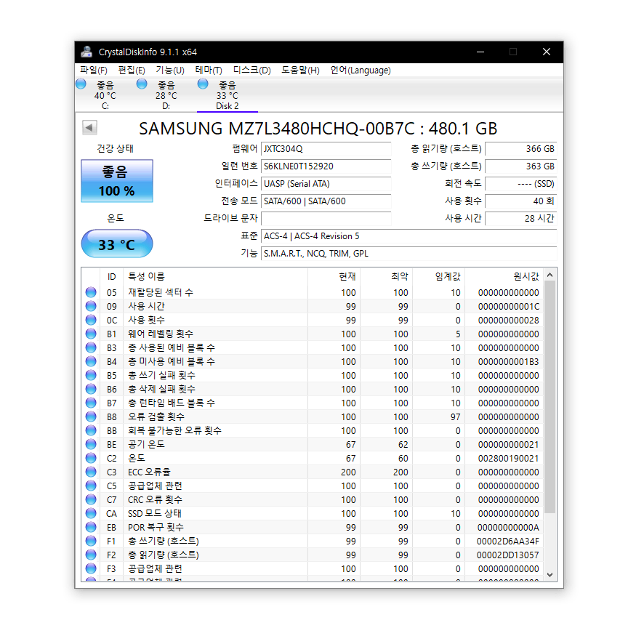This screenshot has width=644, height=644.
Task: Open the 도움말(H) menu
Action: (300, 71)
